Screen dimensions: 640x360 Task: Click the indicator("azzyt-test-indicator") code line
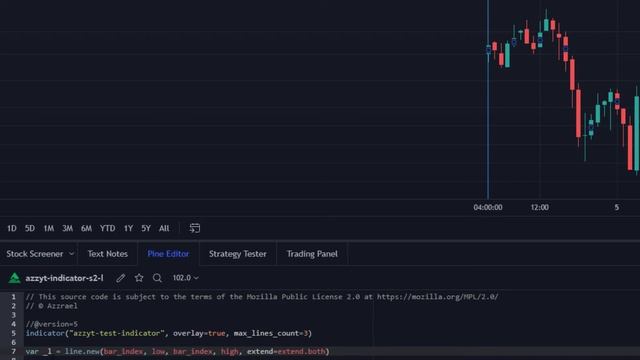click(169, 333)
